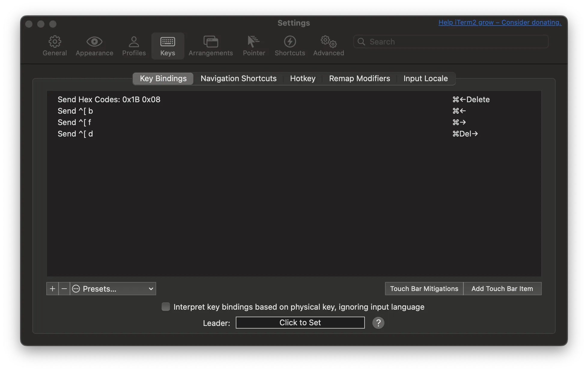Select the Keys keyboard icon
Image resolution: width=588 pixels, height=371 pixels.
[x=168, y=46]
